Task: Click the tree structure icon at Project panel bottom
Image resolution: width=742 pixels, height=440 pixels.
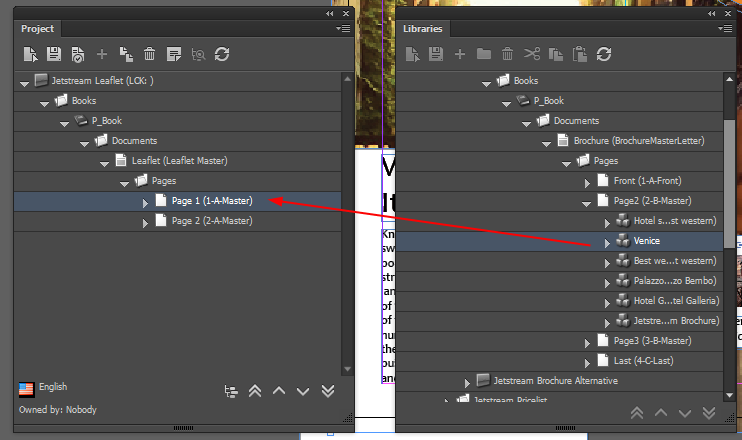Action: click(x=232, y=391)
